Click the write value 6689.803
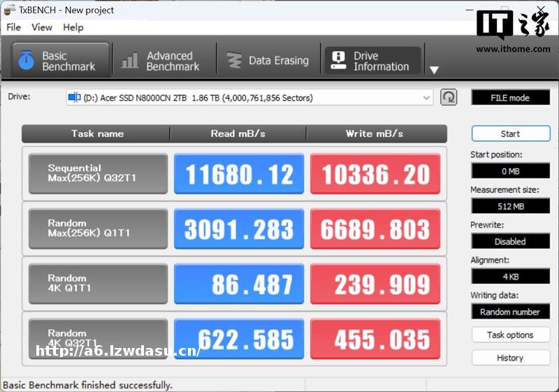Image resolution: width=559 pixels, height=392 pixels. pos(375,228)
